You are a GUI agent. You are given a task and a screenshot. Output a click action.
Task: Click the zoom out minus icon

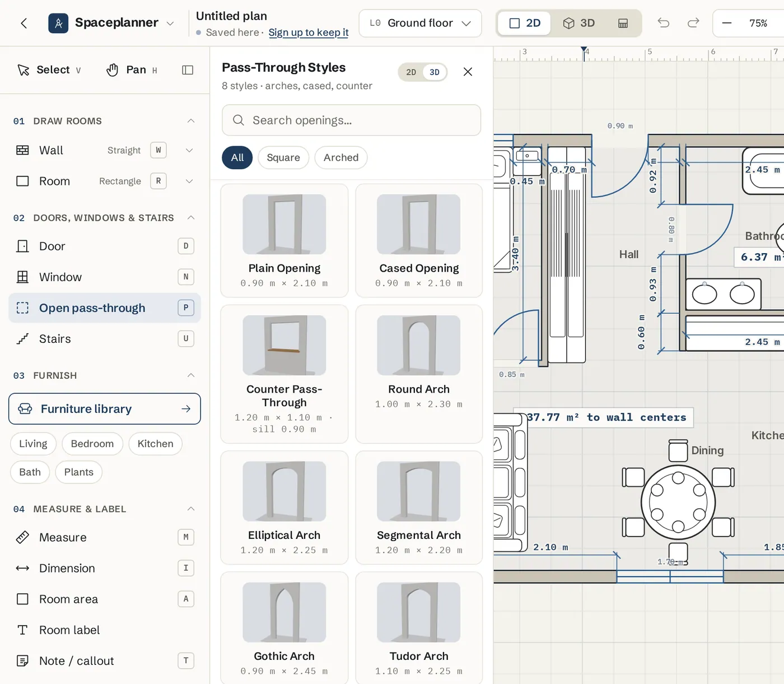(x=727, y=23)
